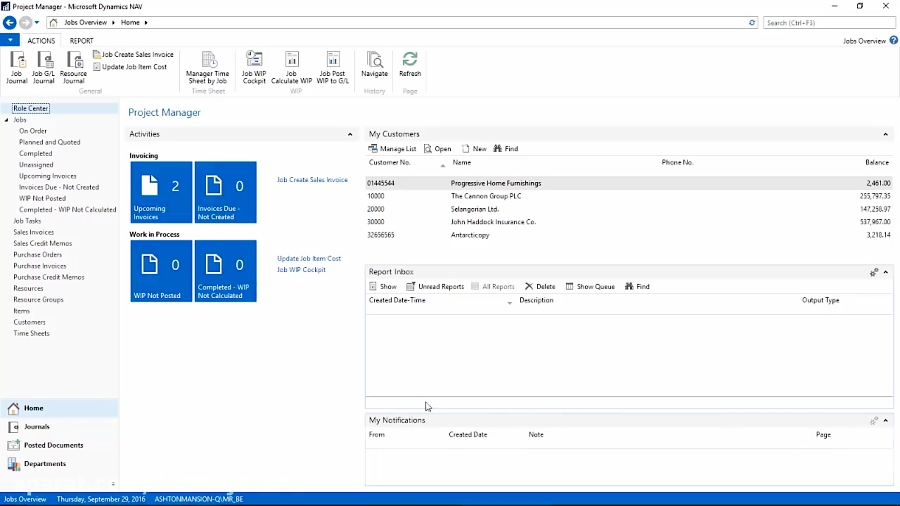Collapse the Jobs tree node

(7, 120)
